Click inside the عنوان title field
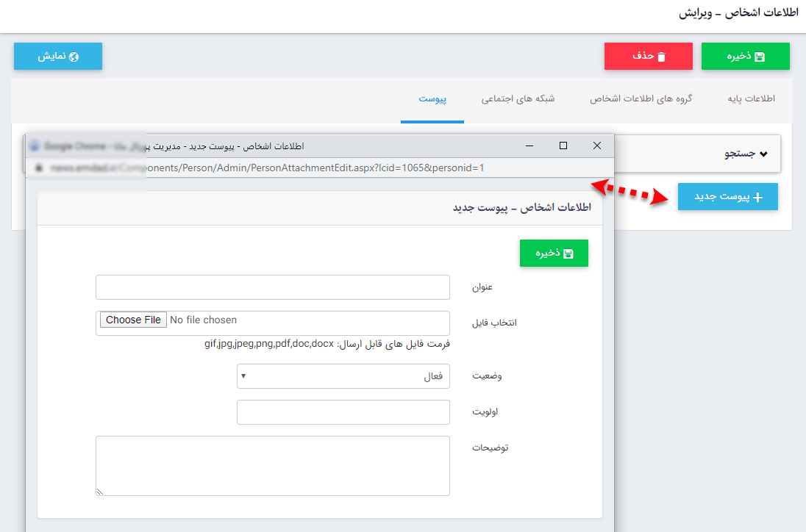Screen dimensions: 806x532 tap(272, 287)
